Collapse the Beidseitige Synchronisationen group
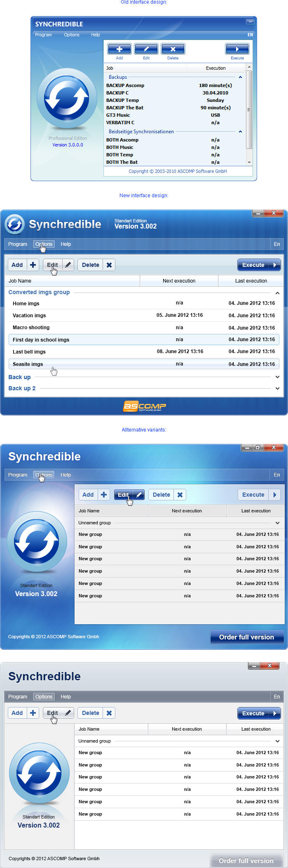The height and width of the screenshot is (868, 288). 240,132
